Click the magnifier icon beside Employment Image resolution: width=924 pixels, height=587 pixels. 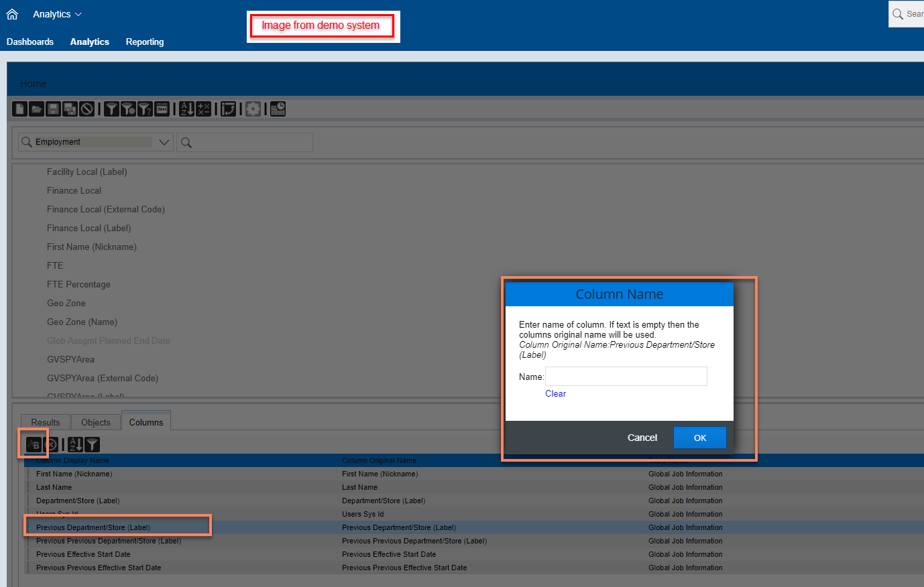[27, 142]
